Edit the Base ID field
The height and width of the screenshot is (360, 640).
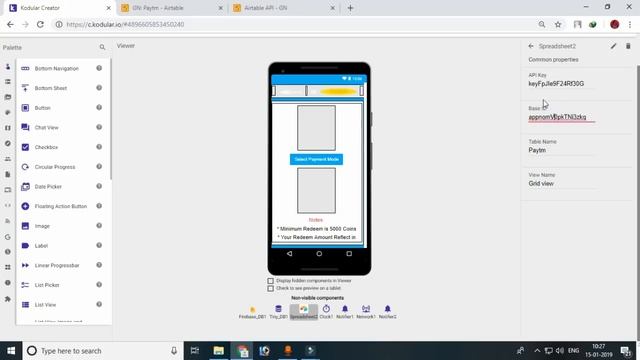(x=562, y=117)
